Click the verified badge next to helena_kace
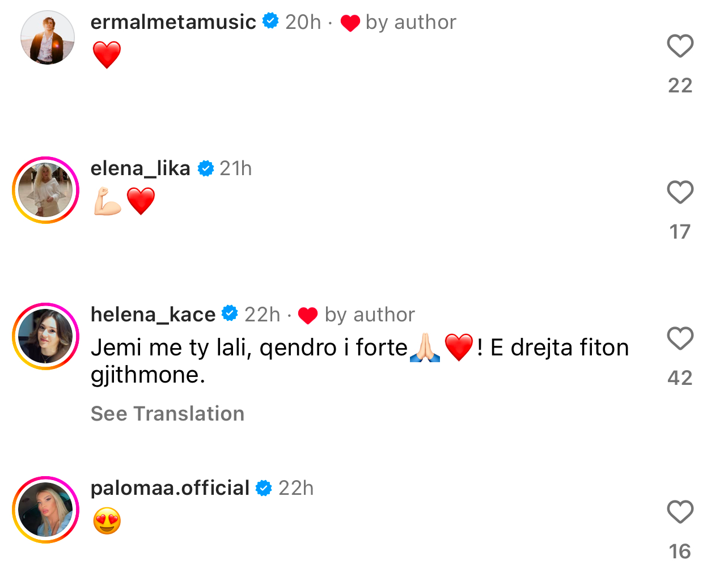728x564 pixels. click(230, 313)
